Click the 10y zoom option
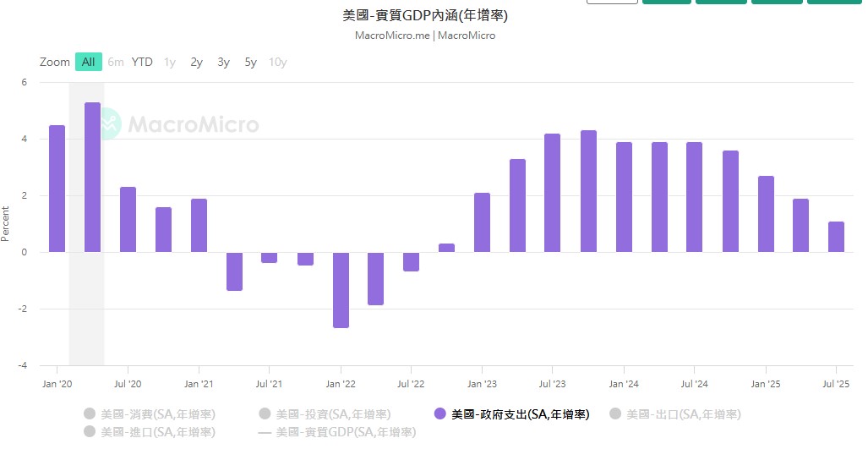This screenshot has width=868, height=460. (x=277, y=62)
